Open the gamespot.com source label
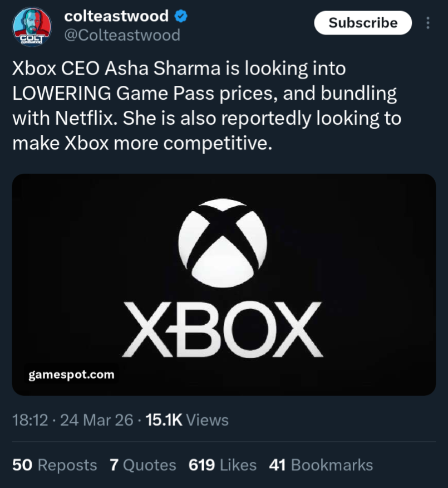 point(71,374)
